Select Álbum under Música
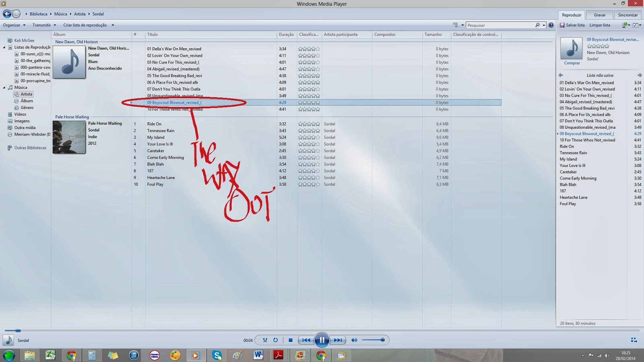The width and height of the screenshot is (644, 362). [24, 101]
